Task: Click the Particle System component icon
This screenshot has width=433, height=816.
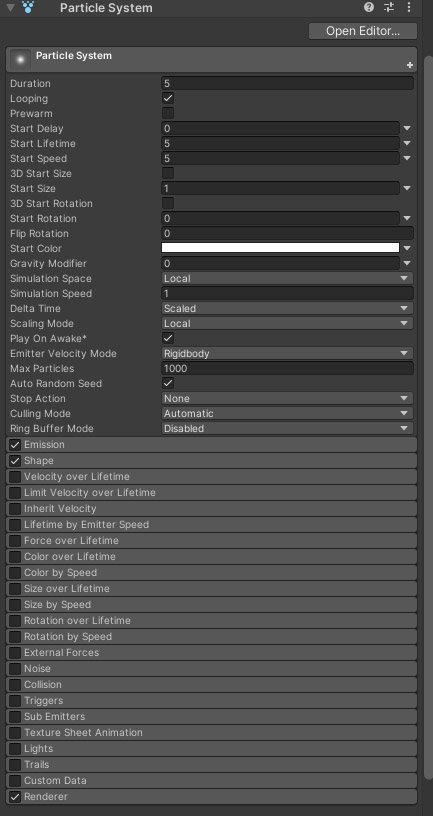Action: pyautogui.click(x=28, y=7)
